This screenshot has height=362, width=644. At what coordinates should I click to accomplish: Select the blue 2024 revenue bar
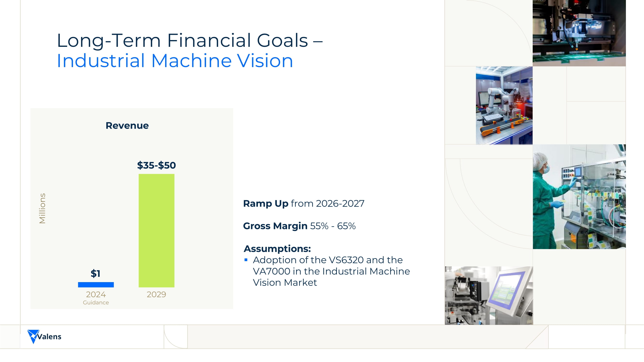pos(96,285)
